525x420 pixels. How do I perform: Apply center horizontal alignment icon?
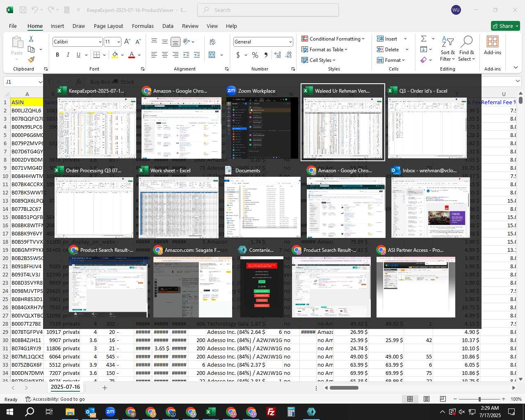pos(164,55)
